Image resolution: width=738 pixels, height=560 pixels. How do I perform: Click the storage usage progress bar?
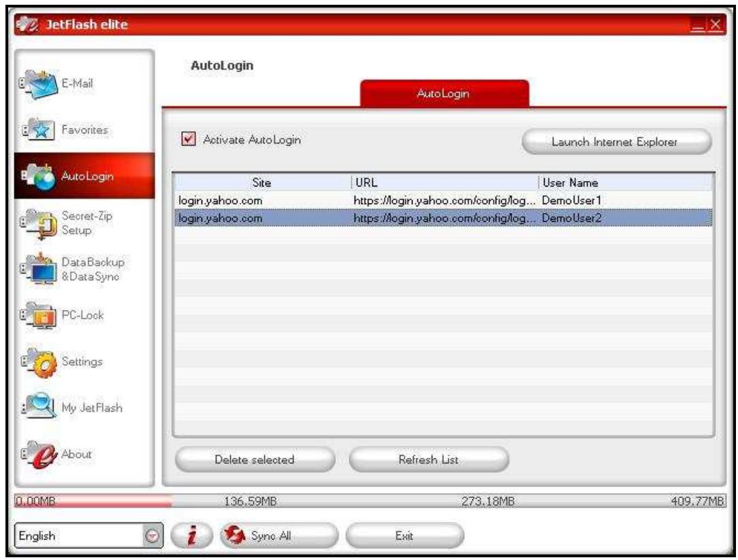point(370,500)
